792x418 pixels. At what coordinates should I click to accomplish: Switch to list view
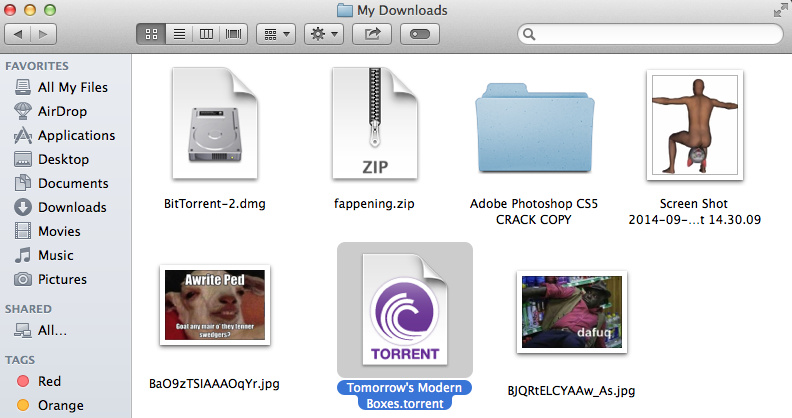[x=179, y=34]
